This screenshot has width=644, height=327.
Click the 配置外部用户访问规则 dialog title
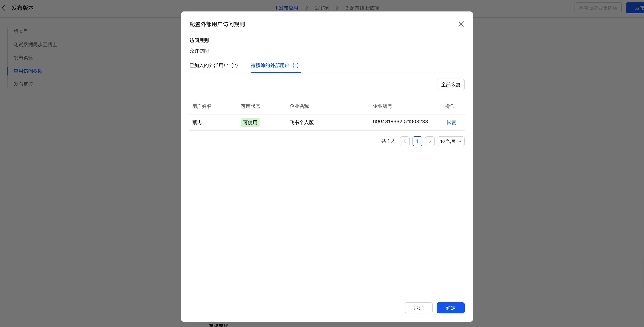click(217, 24)
